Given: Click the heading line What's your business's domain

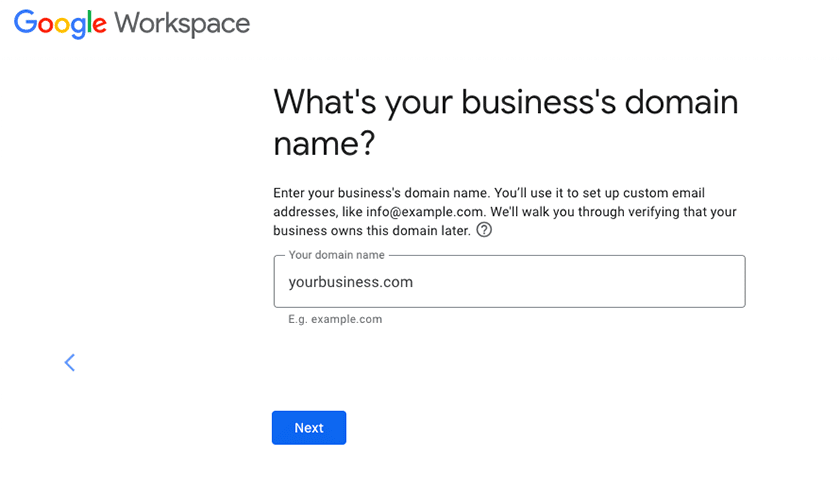Looking at the screenshot, I should (506, 102).
